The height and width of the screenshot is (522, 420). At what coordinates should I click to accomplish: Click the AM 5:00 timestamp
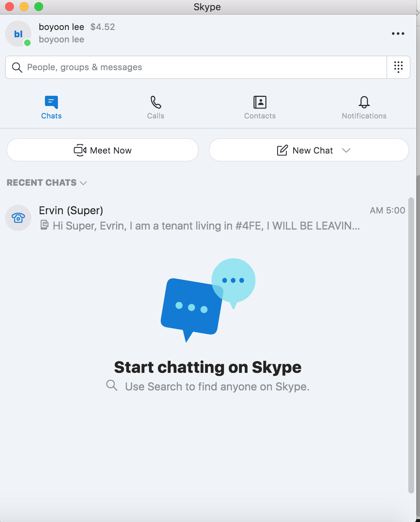pos(387,211)
